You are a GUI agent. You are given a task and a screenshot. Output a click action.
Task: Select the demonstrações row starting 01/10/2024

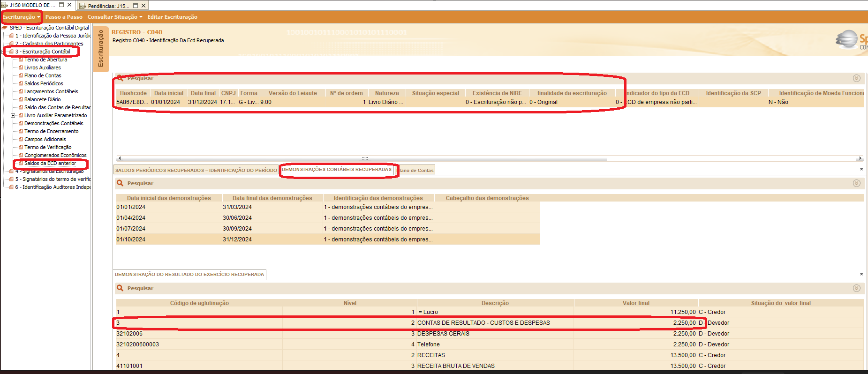point(328,239)
